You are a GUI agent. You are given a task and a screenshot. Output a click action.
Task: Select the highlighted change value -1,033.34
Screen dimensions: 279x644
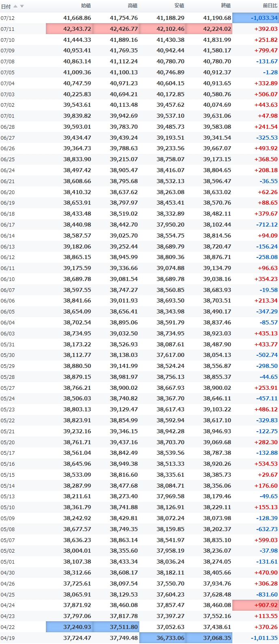[x=256, y=18]
